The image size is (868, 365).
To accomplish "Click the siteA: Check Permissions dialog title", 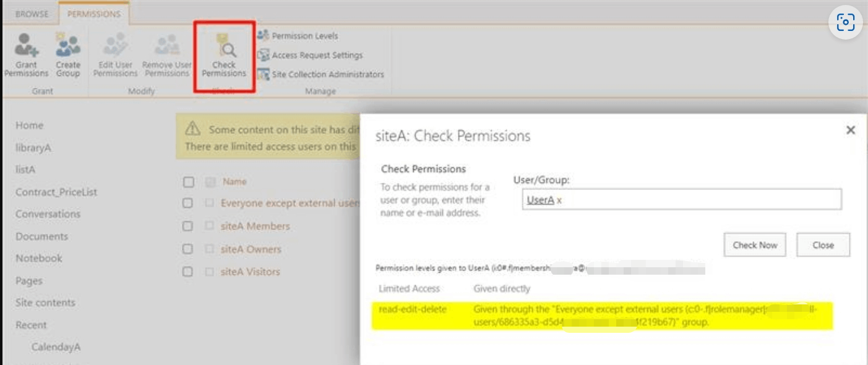I will tap(453, 135).
